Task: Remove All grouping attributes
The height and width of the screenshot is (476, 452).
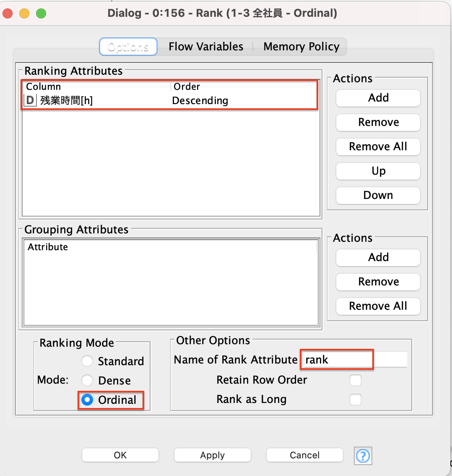Action: [x=378, y=306]
